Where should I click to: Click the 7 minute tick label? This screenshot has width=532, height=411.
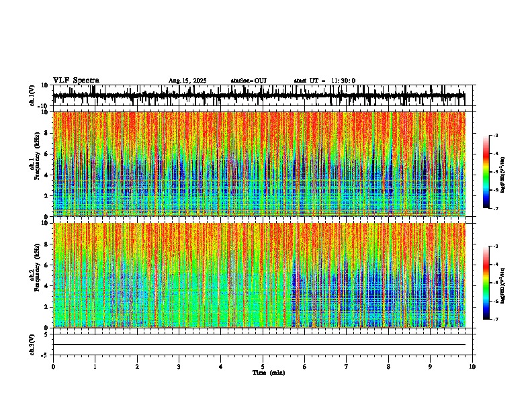click(x=347, y=367)
